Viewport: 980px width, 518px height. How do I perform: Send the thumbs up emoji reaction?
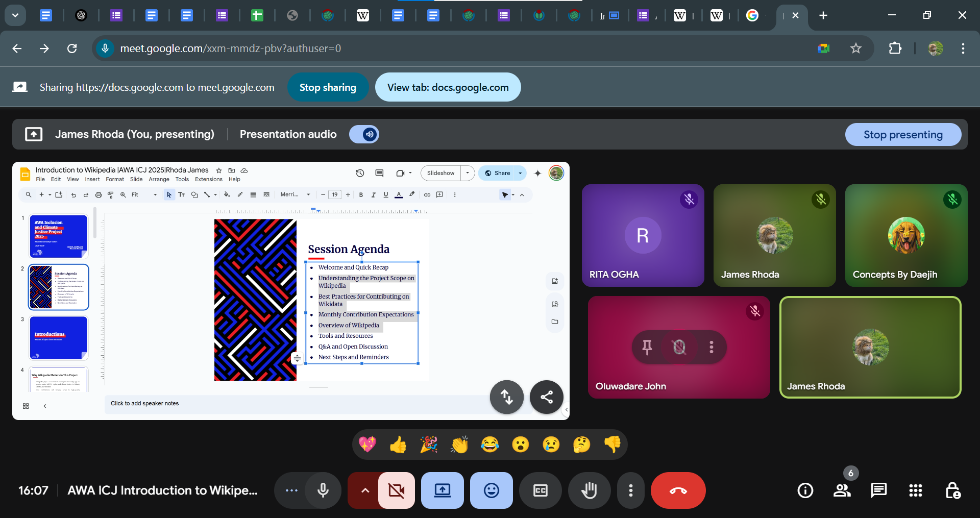coord(398,445)
